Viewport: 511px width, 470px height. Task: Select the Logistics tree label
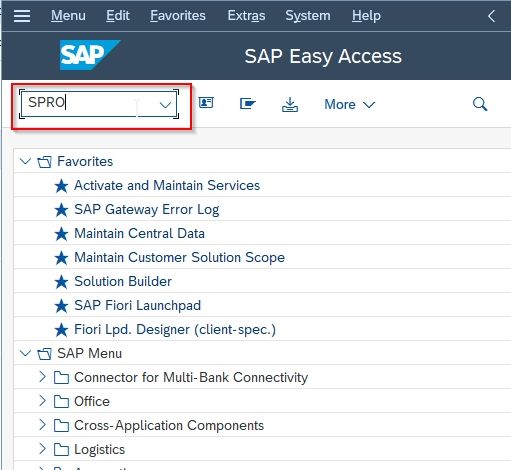[x=99, y=450]
